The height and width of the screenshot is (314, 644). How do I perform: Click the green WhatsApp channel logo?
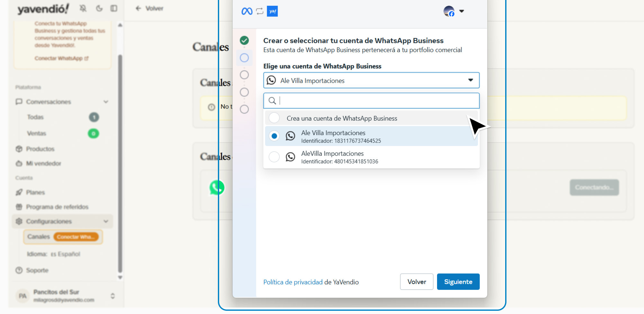217,188
